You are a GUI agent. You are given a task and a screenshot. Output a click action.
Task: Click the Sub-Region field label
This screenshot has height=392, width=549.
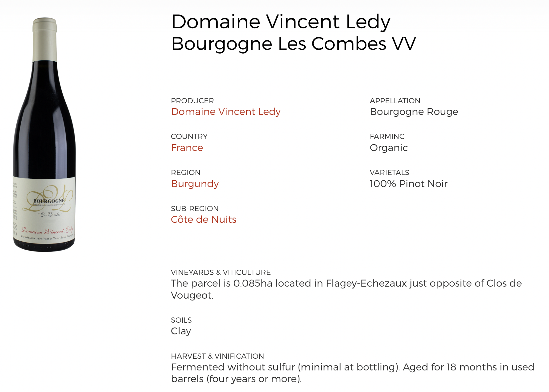195,209
